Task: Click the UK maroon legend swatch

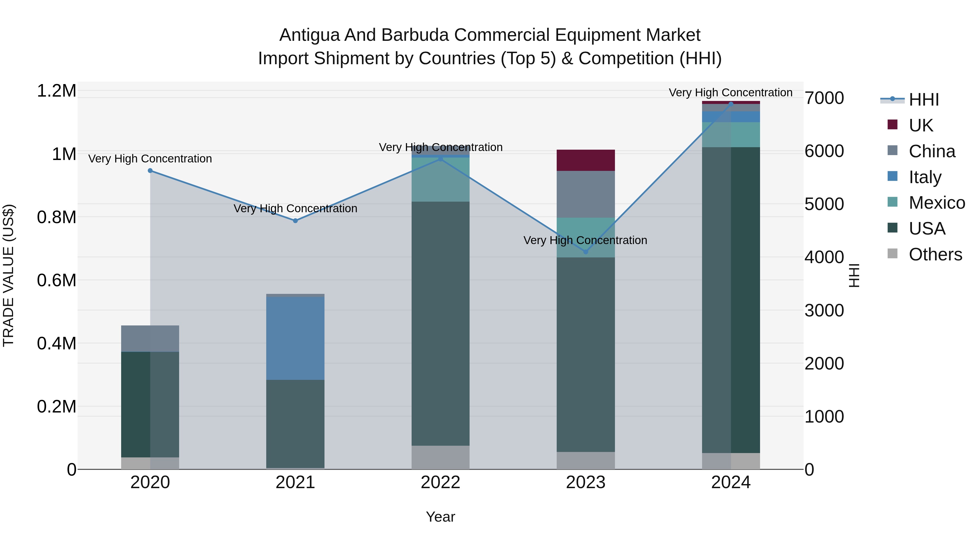Action: 892,124
